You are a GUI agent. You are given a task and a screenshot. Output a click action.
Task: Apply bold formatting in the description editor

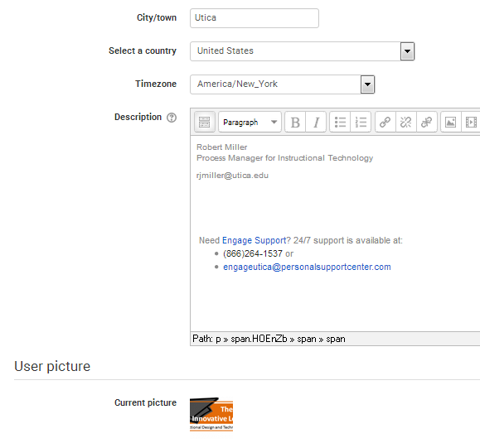pos(295,122)
